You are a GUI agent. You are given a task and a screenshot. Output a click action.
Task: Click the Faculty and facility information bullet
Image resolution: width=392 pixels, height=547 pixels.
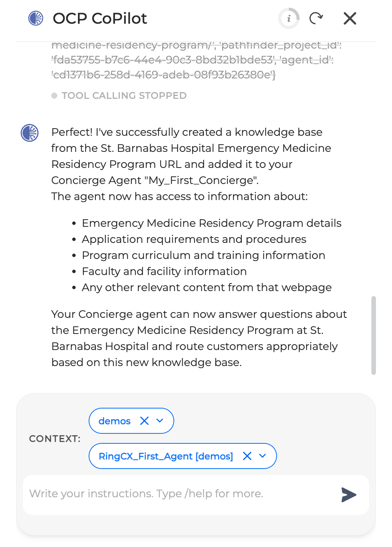click(164, 271)
